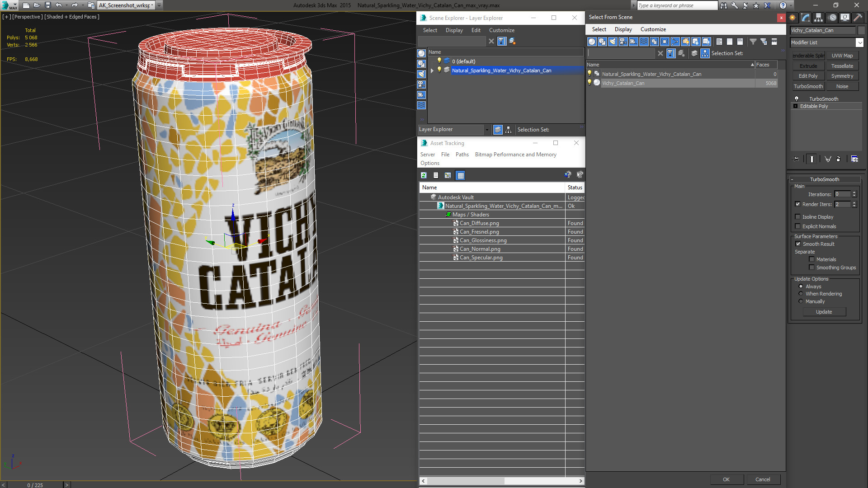Open the 3ds Max application menu logo
Viewport: 868px width, 488px height.
9,5
